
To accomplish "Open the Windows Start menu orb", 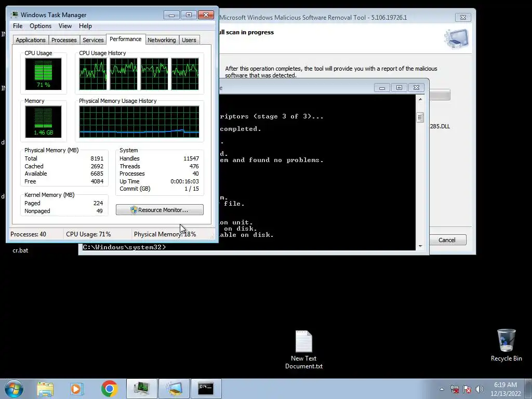I will [14, 389].
